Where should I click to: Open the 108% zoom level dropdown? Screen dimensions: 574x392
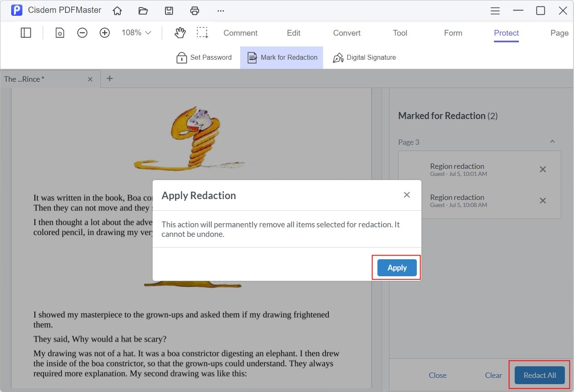(x=136, y=33)
